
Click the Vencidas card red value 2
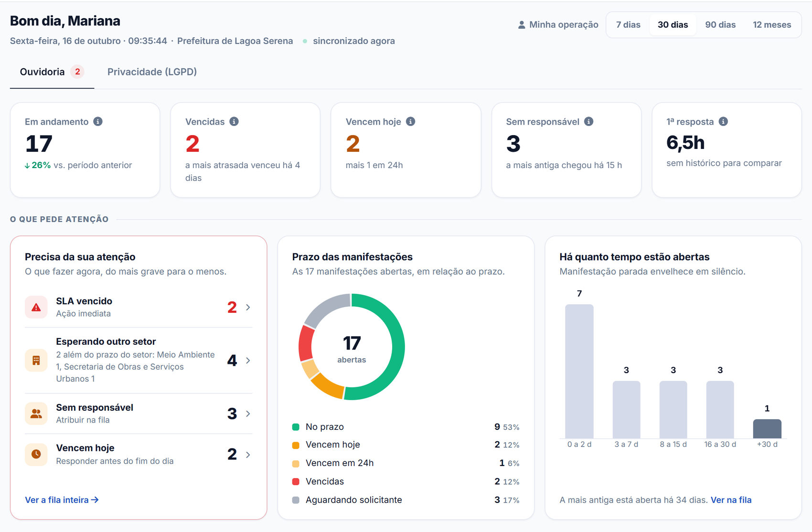pyautogui.click(x=192, y=144)
